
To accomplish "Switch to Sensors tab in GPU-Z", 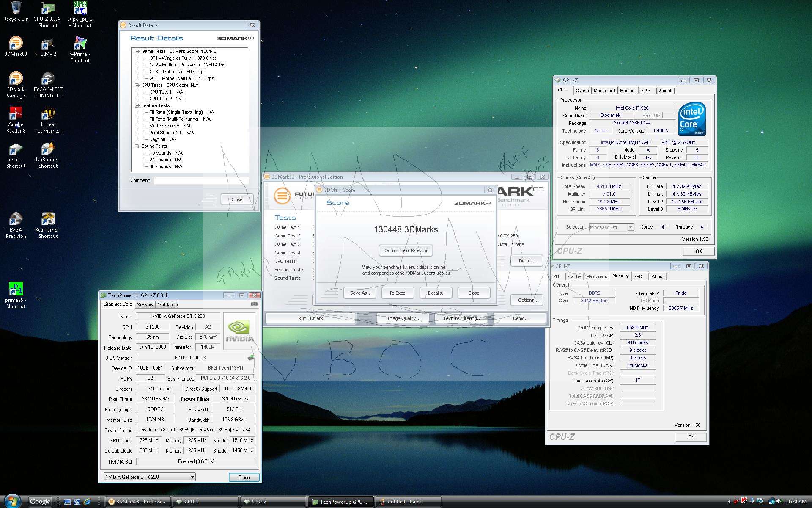I will 145,305.
